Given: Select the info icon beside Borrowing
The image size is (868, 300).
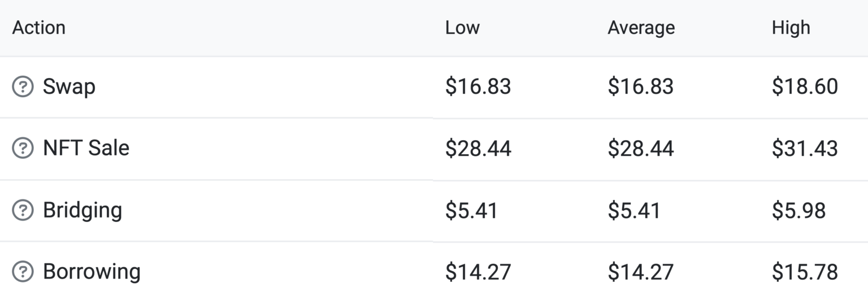Looking at the screenshot, I should (x=23, y=272).
